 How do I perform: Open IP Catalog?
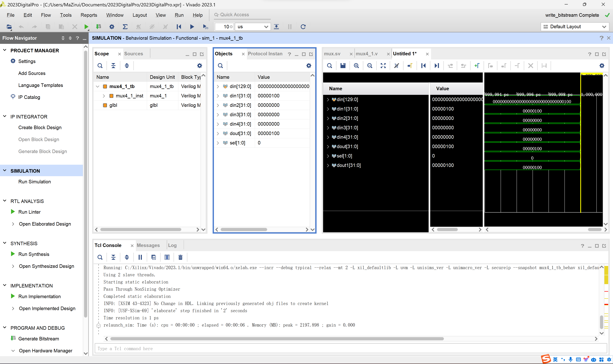pos(29,97)
